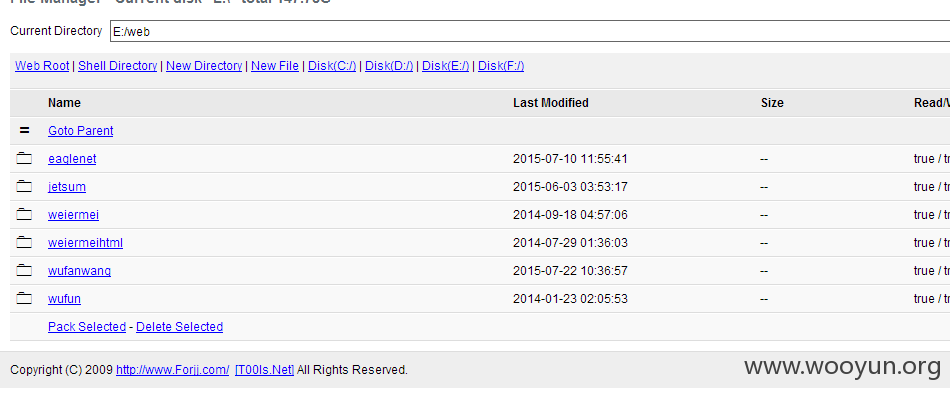Open the eaglenet folder link
Image resolution: width=950 pixels, height=395 pixels.
tap(72, 159)
